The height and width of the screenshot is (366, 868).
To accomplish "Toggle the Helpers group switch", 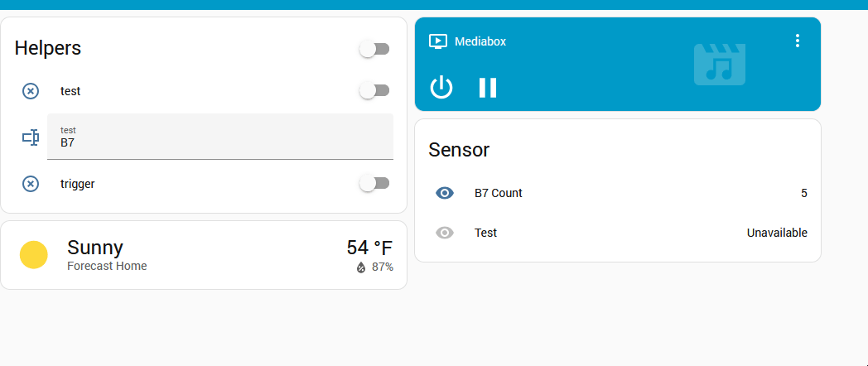I will coord(374,49).
